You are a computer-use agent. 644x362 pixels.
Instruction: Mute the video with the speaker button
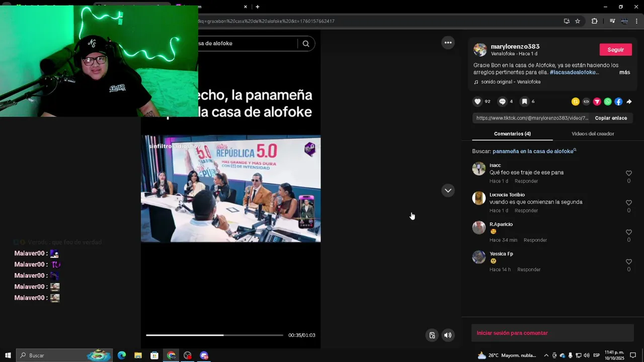point(448,335)
